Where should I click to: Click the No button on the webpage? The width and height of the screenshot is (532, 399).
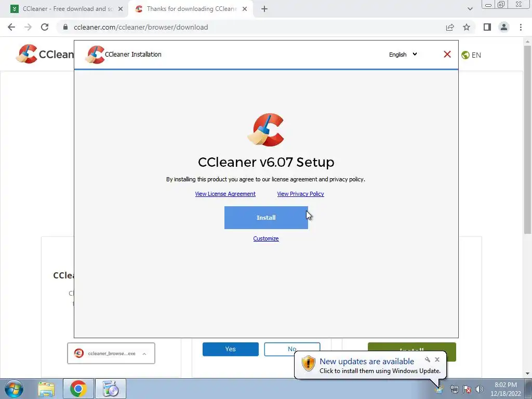(x=292, y=349)
